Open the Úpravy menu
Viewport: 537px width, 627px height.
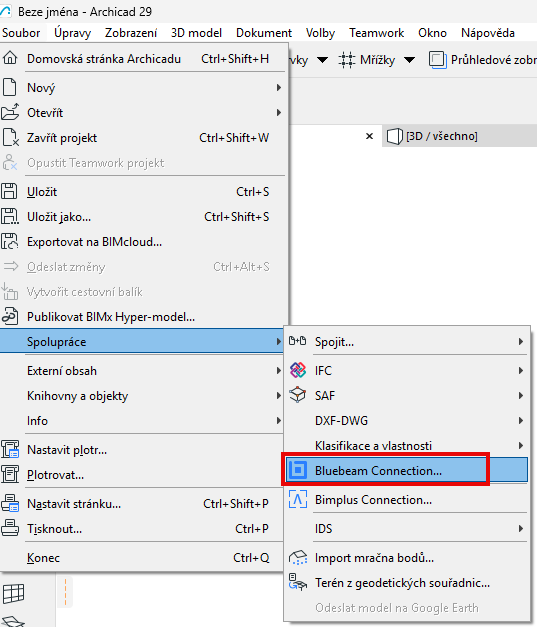click(x=72, y=33)
